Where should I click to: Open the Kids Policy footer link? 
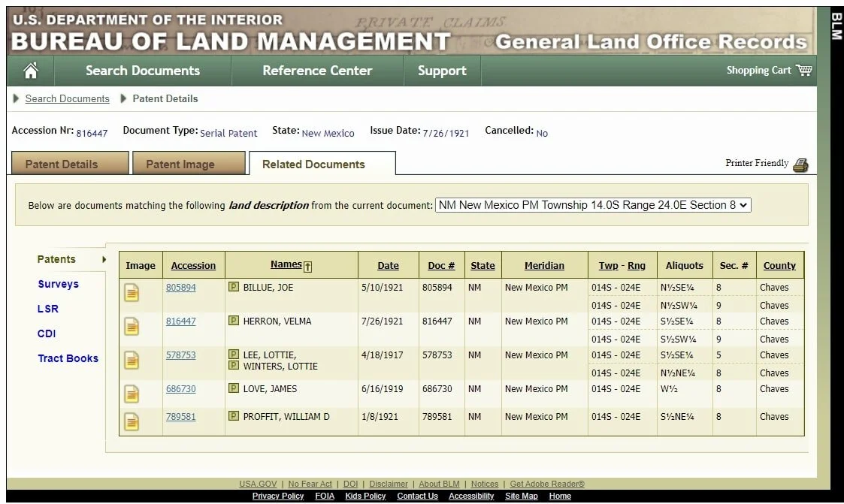pyautogui.click(x=365, y=496)
